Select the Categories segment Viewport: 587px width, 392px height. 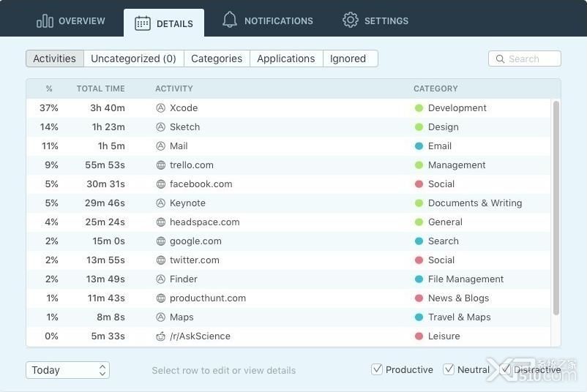(x=217, y=59)
